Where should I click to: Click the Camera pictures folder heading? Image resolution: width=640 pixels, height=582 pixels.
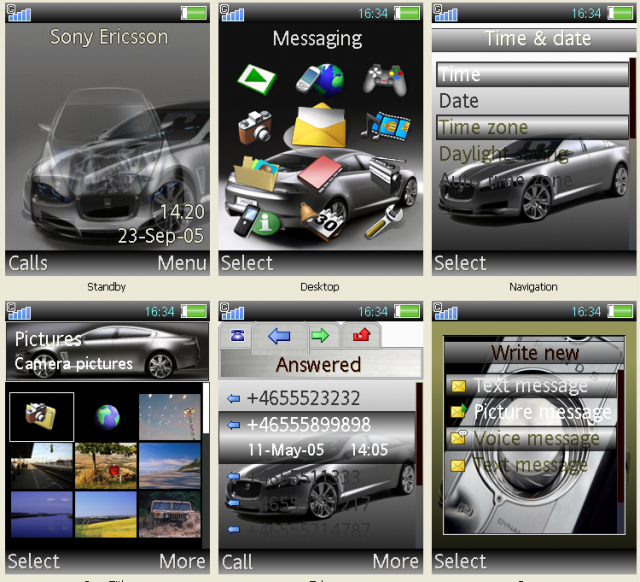(73, 363)
